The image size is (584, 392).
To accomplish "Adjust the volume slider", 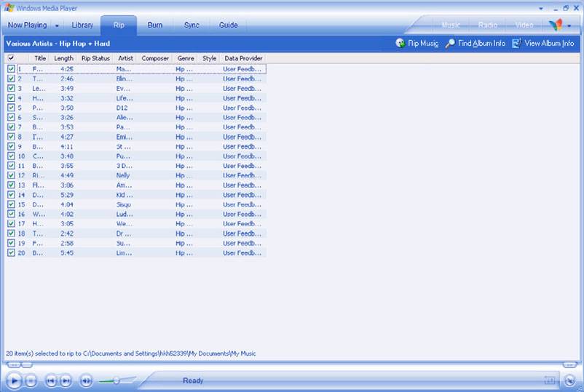I will pyautogui.click(x=117, y=380).
